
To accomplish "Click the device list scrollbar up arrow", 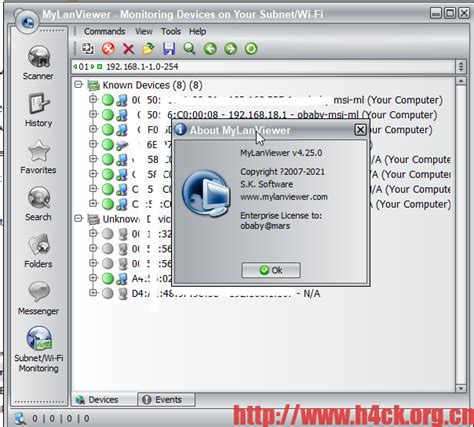I will coord(461,81).
